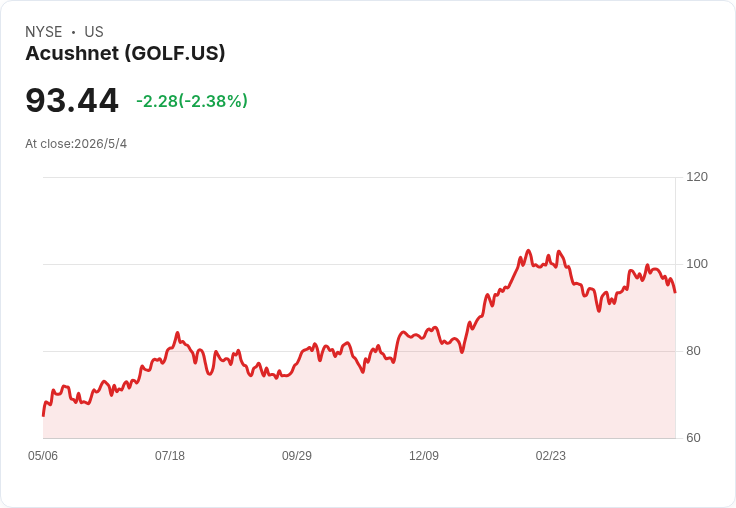Click the 120 price axis label
736x508 pixels.
tap(697, 177)
